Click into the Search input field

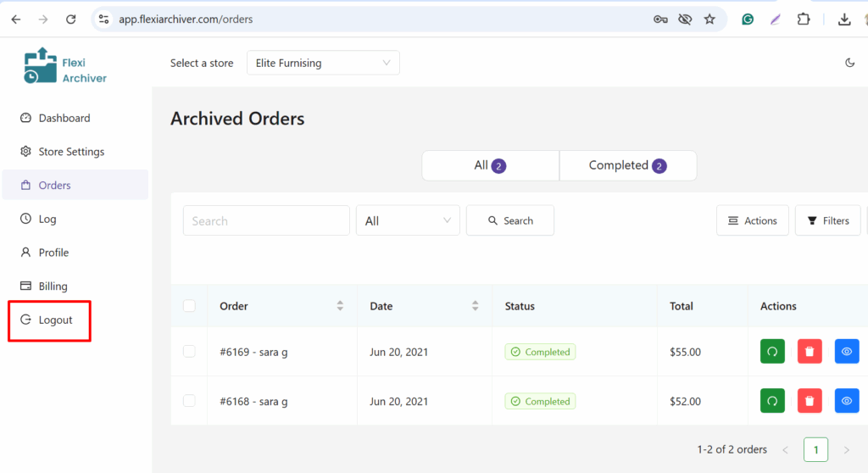coord(266,220)
